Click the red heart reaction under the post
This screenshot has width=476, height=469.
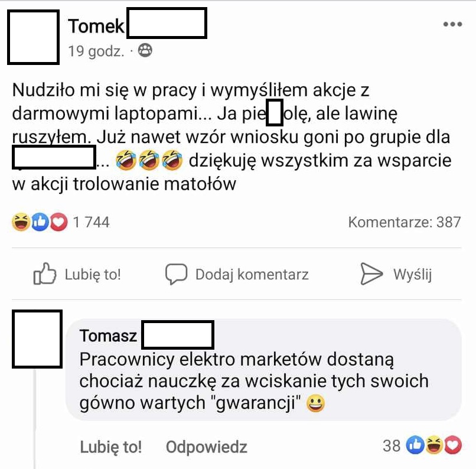[x=58, y=222]
